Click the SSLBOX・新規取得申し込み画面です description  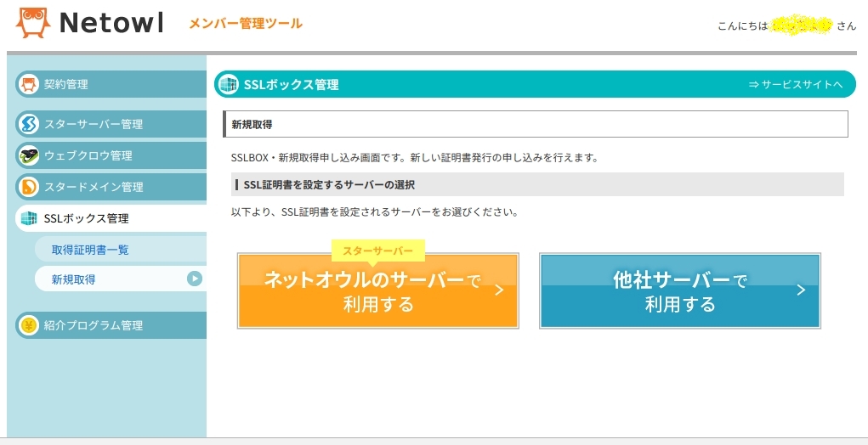tap(415, 158)
